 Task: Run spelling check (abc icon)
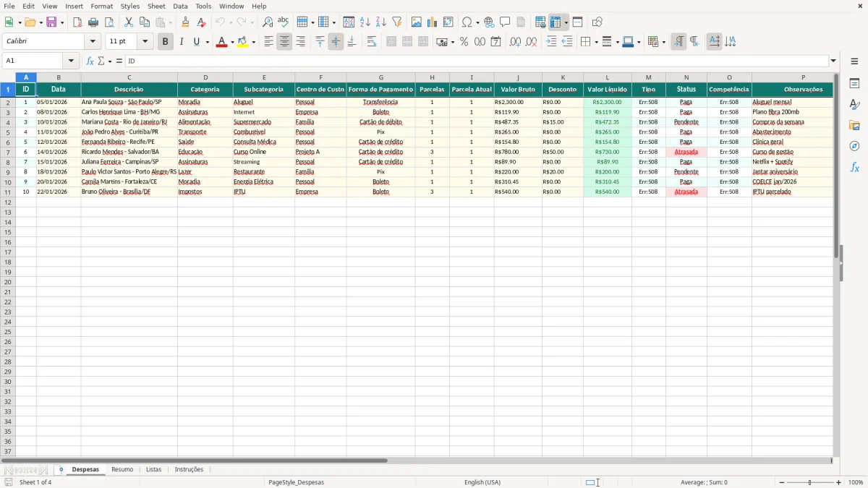(283, 22)
